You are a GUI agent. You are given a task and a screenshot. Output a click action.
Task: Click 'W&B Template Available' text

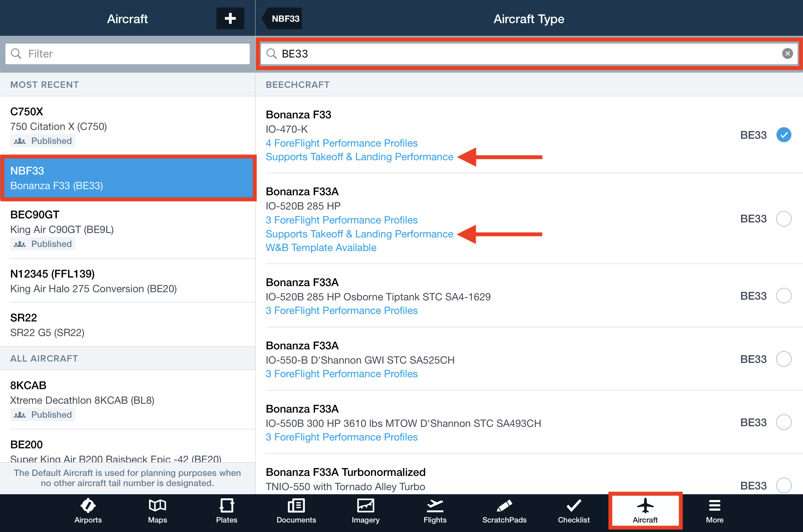pyautogui.click(x=321, y=248)
